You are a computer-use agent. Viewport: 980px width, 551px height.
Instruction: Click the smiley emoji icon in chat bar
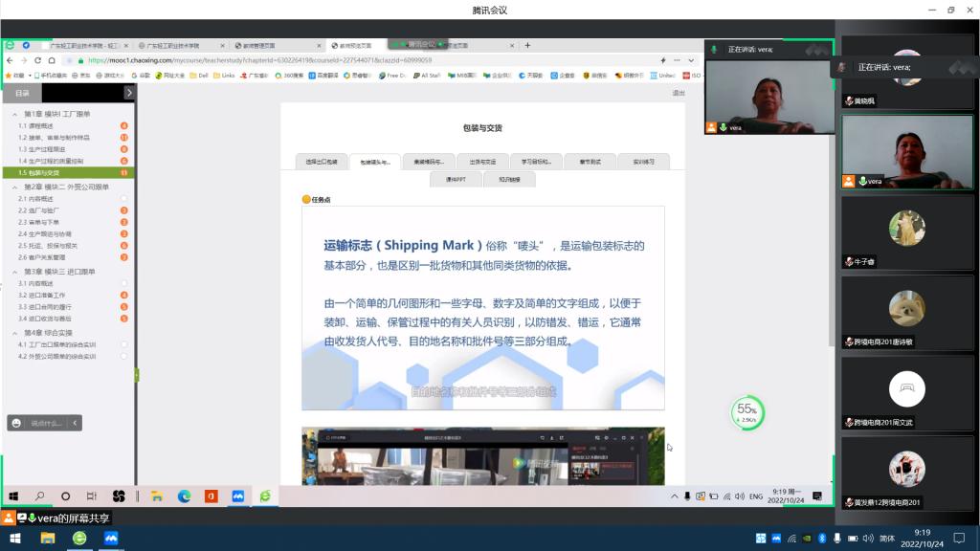click(x=15, y=423)
